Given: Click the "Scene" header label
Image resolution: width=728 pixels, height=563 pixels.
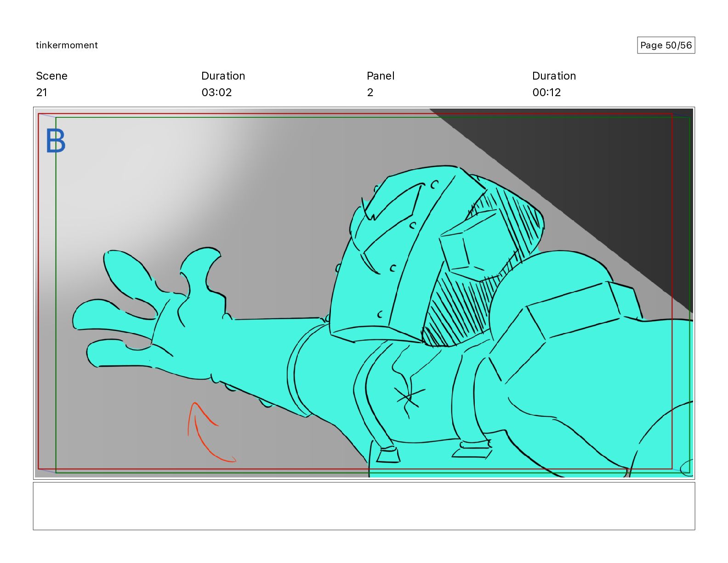Looking at the screenshot, I should tap(51, 76).
